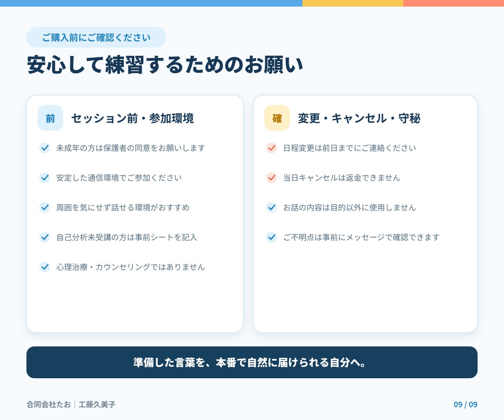Click the yellow 確 badge icon
504x420 pixels.
point(277,118)
